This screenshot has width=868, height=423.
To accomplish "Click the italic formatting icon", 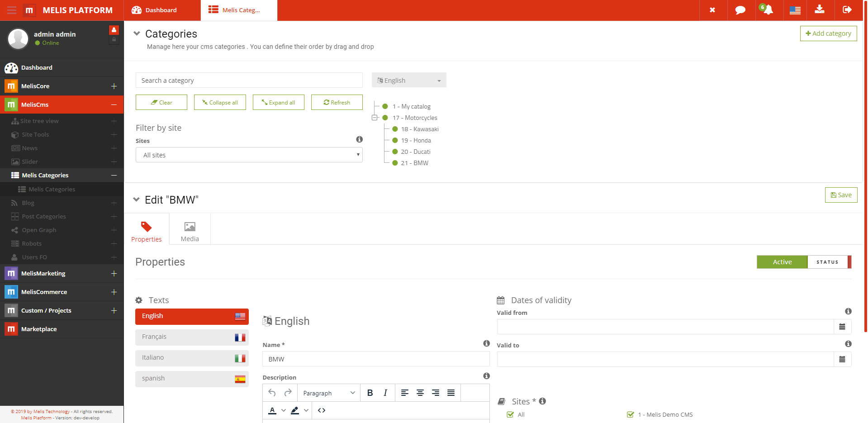I will tap(385, 393).
